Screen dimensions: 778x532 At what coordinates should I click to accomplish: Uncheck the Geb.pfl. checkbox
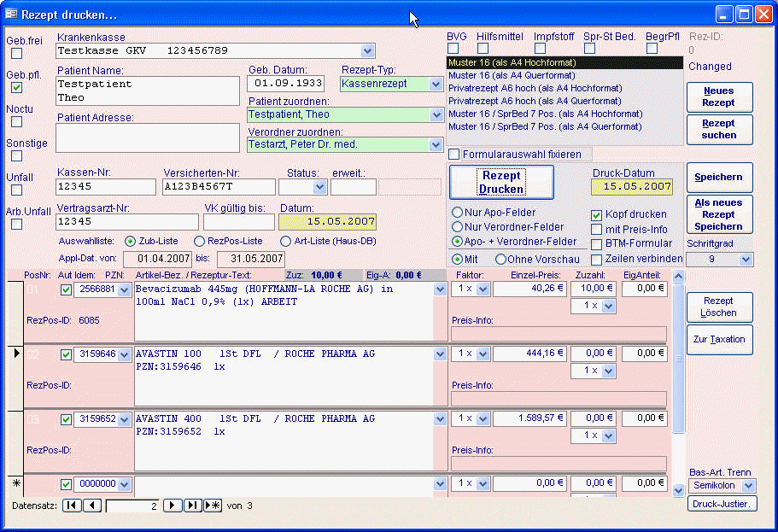pos(16,88)
